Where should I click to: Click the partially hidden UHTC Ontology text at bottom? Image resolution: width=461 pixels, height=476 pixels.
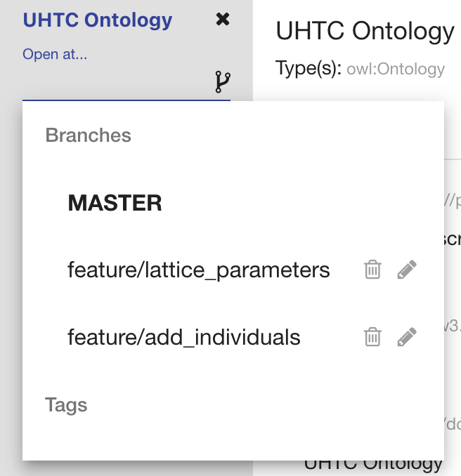(373, 465)
